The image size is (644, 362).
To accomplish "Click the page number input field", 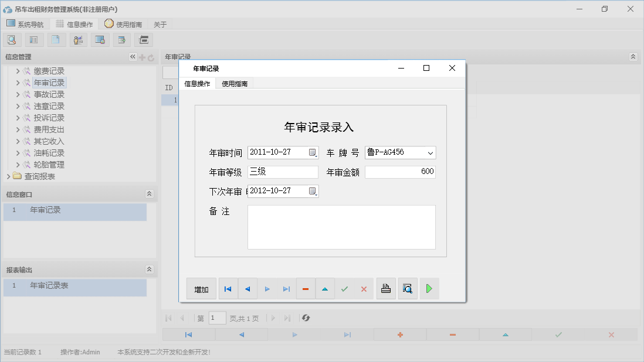I will [217, 317].
